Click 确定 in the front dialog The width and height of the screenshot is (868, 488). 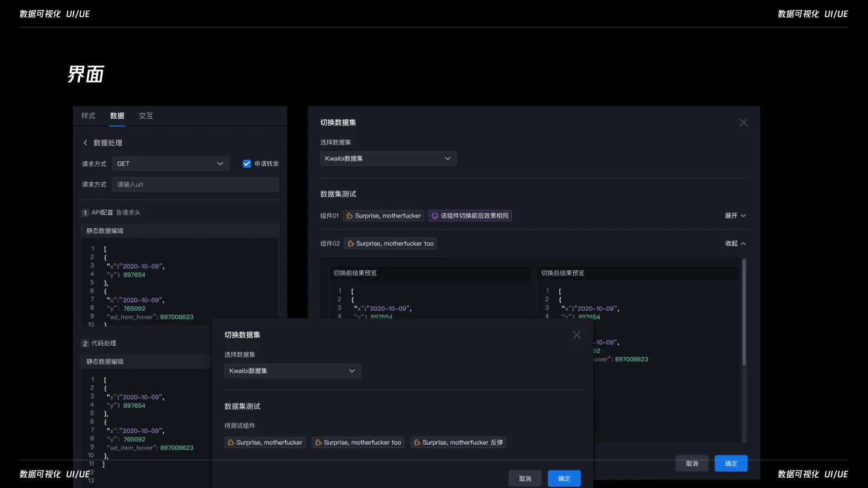pos(564,478)
